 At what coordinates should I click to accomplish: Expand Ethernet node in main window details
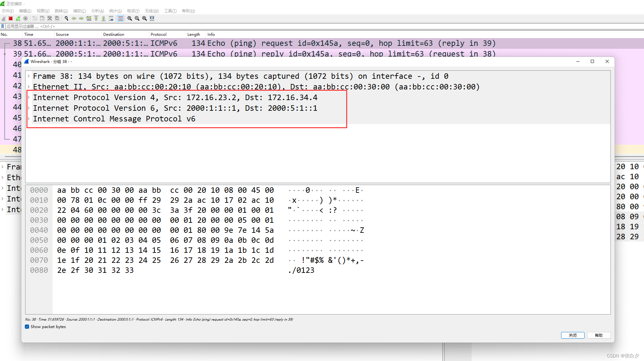click(x=3, y=178)
